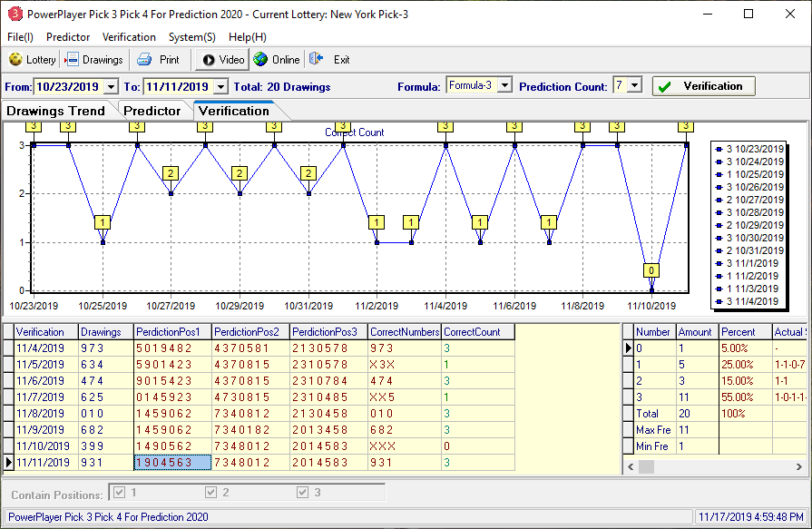The height and width of the screenshot is (529, 812).
Task: Open the Prediction Count dropdown
Action: click(635, 85)
